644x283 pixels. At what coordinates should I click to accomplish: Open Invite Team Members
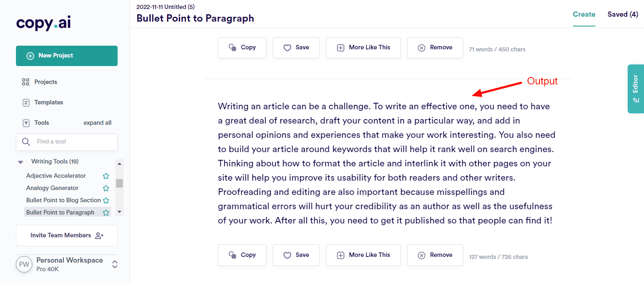pos(67,235)
